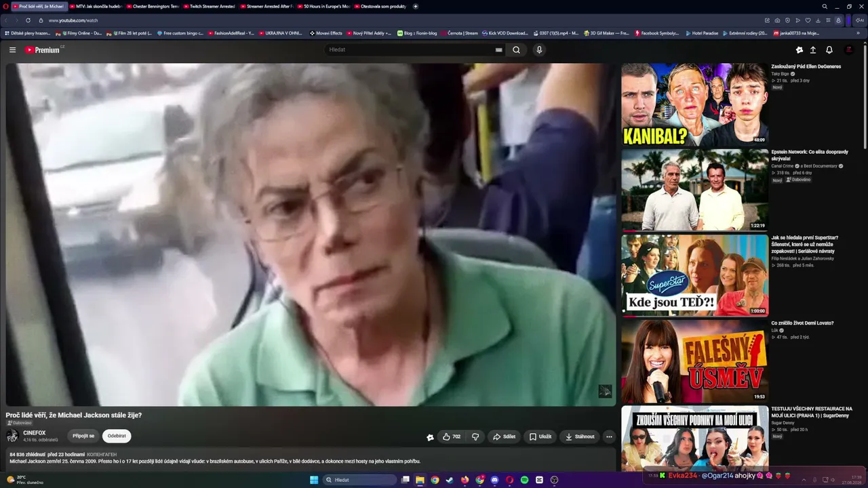Open SuperStar 'Kde jsou TEĎ?!' thumbnail
Screen dimensions: 868x488
(695, 275)
